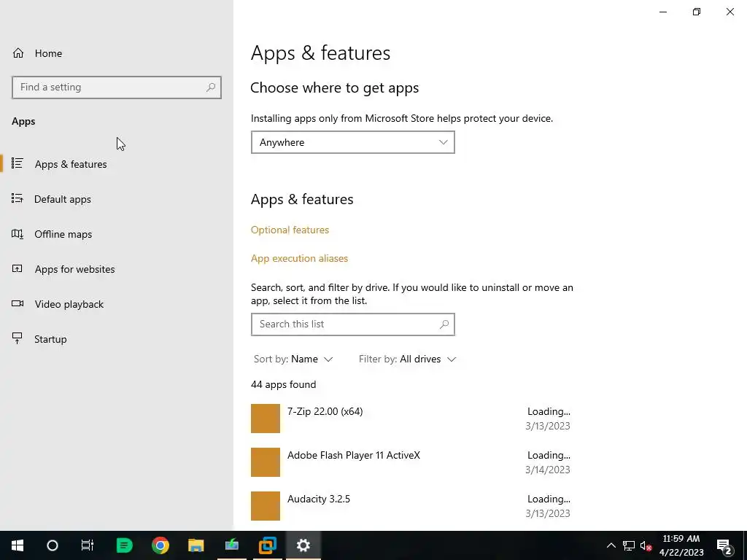The height and width of the screenshot is (560, 747).
Task: Open Video playback section
Action: [117, 304]
